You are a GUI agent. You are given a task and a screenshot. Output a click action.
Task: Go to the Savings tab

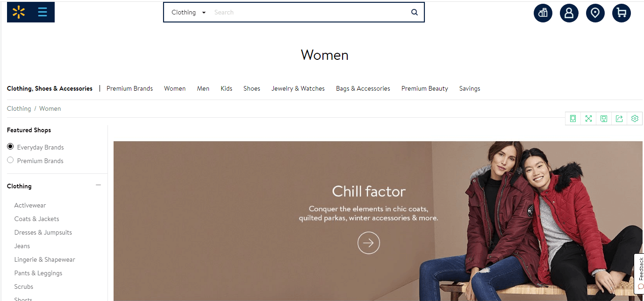pyautogui.click(x=470, y=88)
